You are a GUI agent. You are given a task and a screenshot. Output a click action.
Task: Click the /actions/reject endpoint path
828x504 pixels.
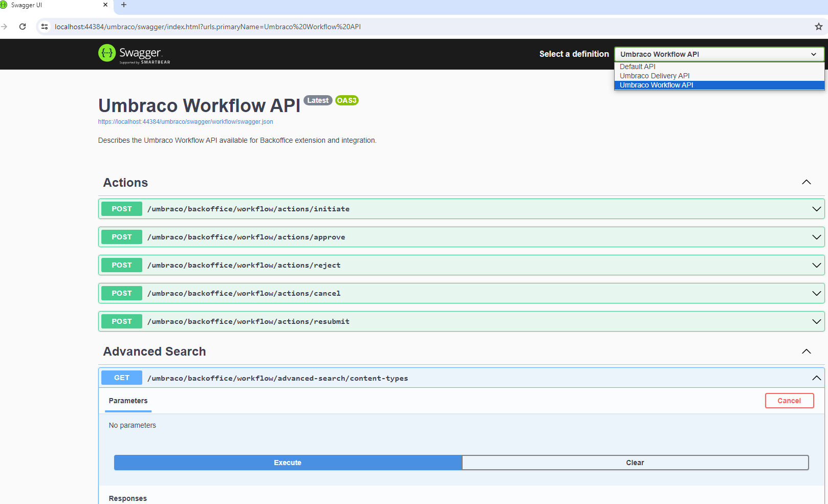244,265
